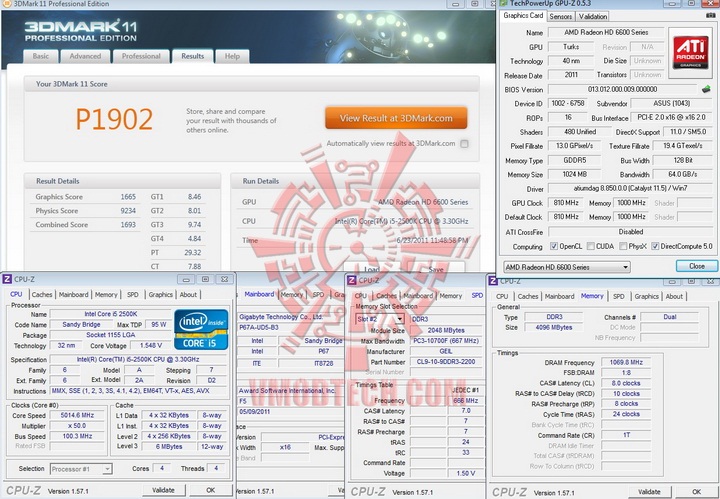Open the Help tab in 3DMark
The width and height of the screenshot is (720, 499).
232,56
